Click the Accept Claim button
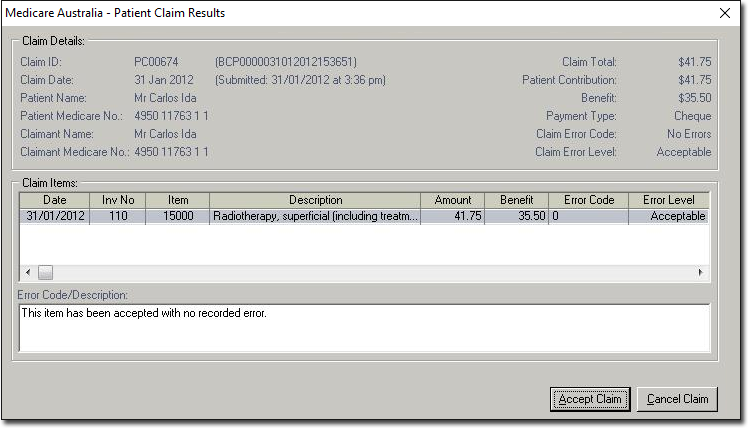This screenshot has width=748, height=428. [x=590, y=399]
